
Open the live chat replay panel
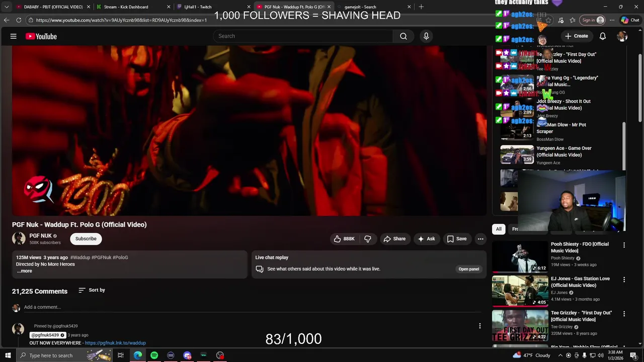(468, 269)
